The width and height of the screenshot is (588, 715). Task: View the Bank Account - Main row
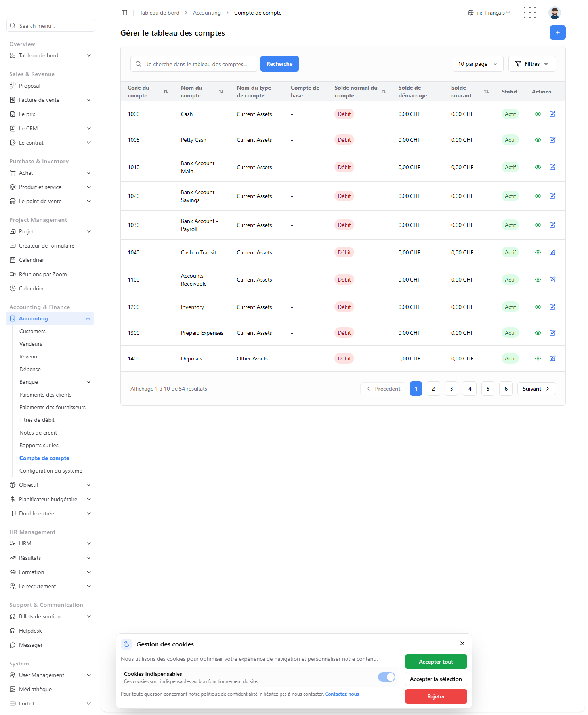pyautogui.click(x=538, y=167)
